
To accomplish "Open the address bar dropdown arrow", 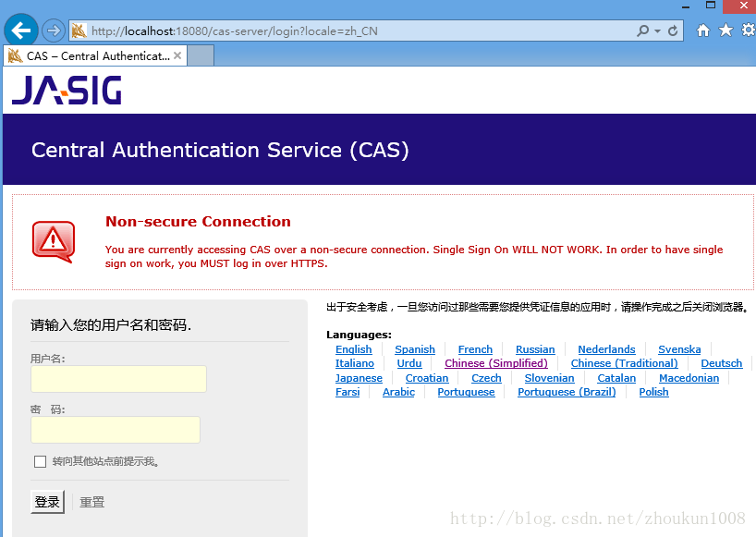I will [x=657, y=31].
